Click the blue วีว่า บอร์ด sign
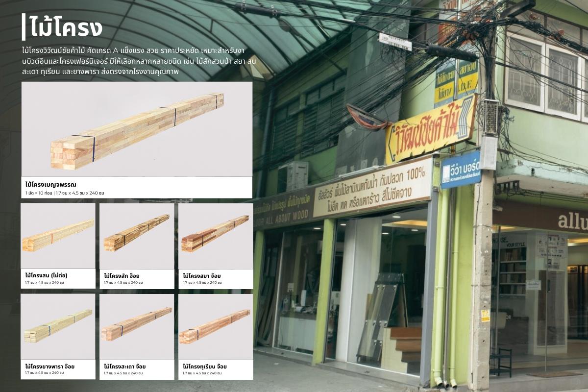 [x=461, y=170]
